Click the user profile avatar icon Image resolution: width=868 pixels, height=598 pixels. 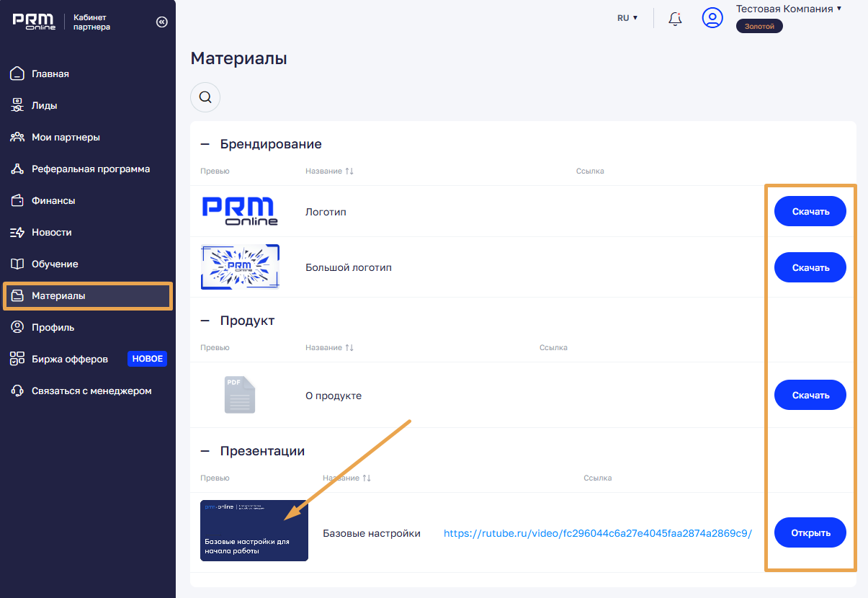click(712, 18)
